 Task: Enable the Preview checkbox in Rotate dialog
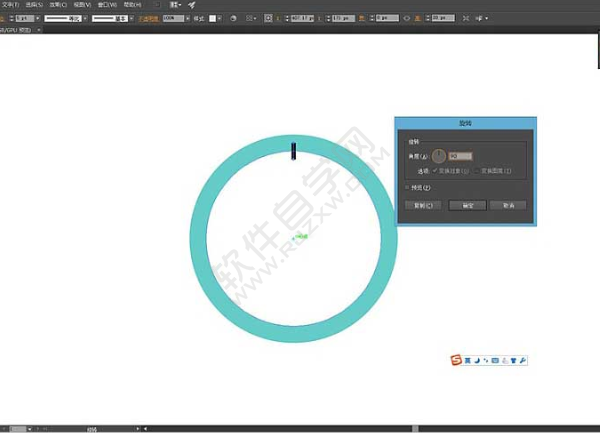coord(407,187)
